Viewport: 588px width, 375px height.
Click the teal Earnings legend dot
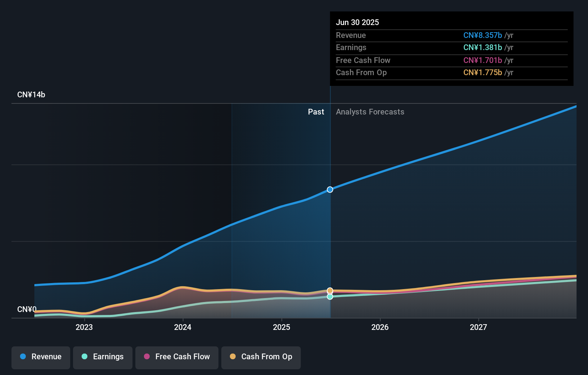[83, 357]
